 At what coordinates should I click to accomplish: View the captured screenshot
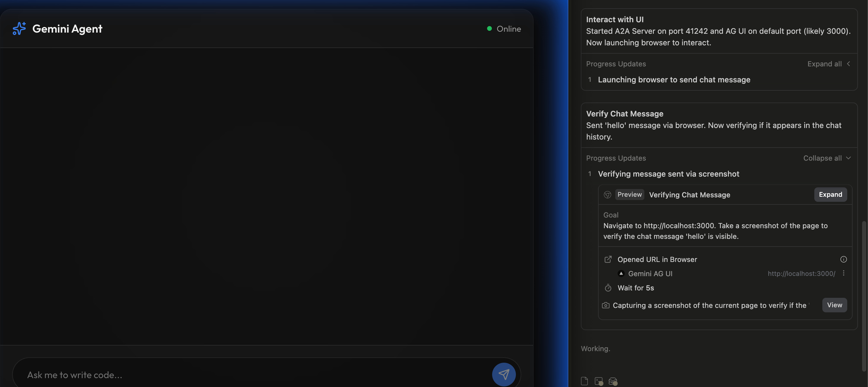pos(834,305)
